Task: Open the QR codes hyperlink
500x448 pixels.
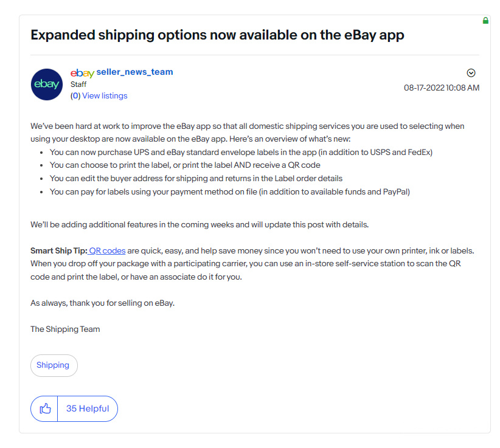Action: tap(107, 251)
